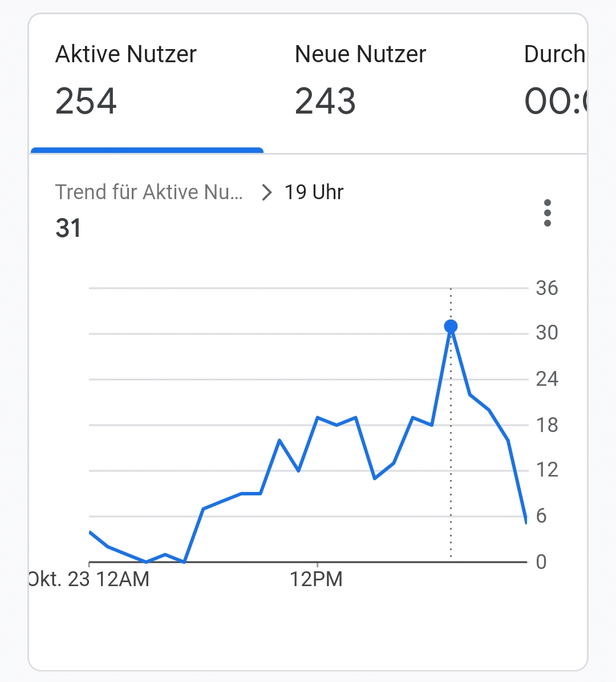616x682 pixels.
Task: Click the 36 y-axis label
Action: [x=546, y=288]
